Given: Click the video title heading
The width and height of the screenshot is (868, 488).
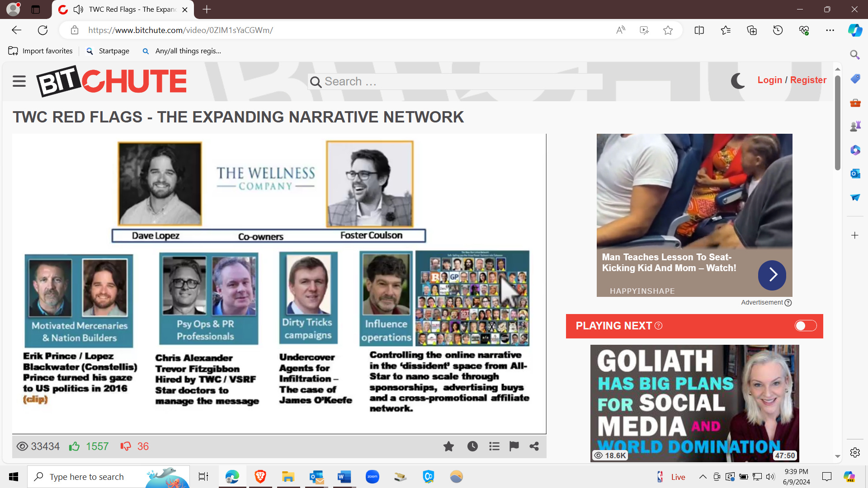Looking at the screenshot, I should pos(238,117).
